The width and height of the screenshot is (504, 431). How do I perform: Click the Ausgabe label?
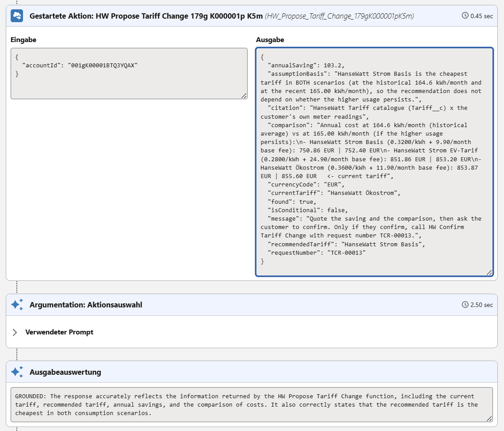(270, 40)
